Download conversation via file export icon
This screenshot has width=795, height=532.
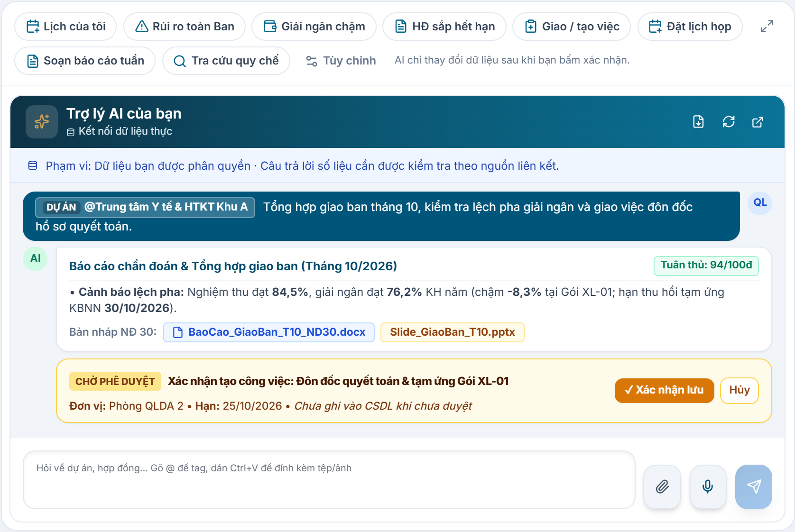coord(698,122)
